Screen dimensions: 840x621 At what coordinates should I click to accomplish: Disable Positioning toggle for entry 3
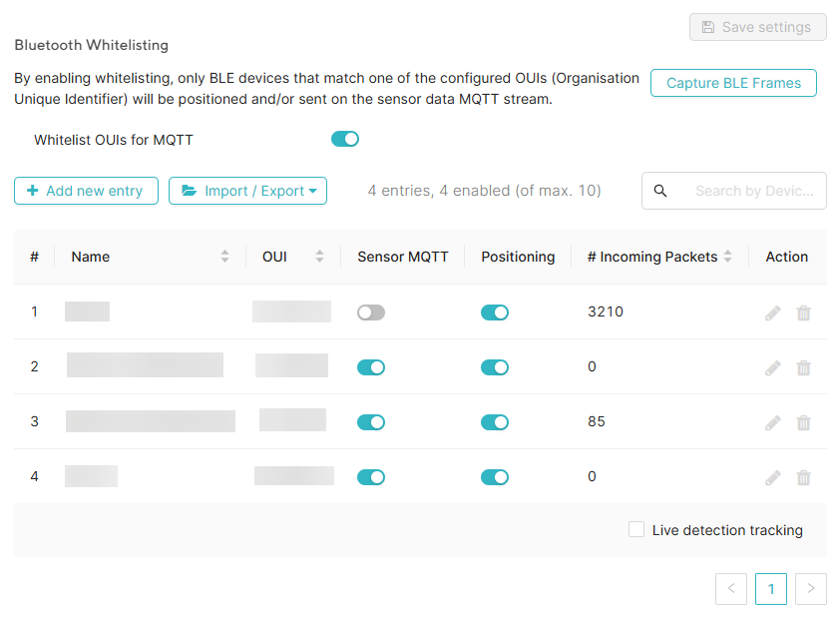click(x=495, y=422)
